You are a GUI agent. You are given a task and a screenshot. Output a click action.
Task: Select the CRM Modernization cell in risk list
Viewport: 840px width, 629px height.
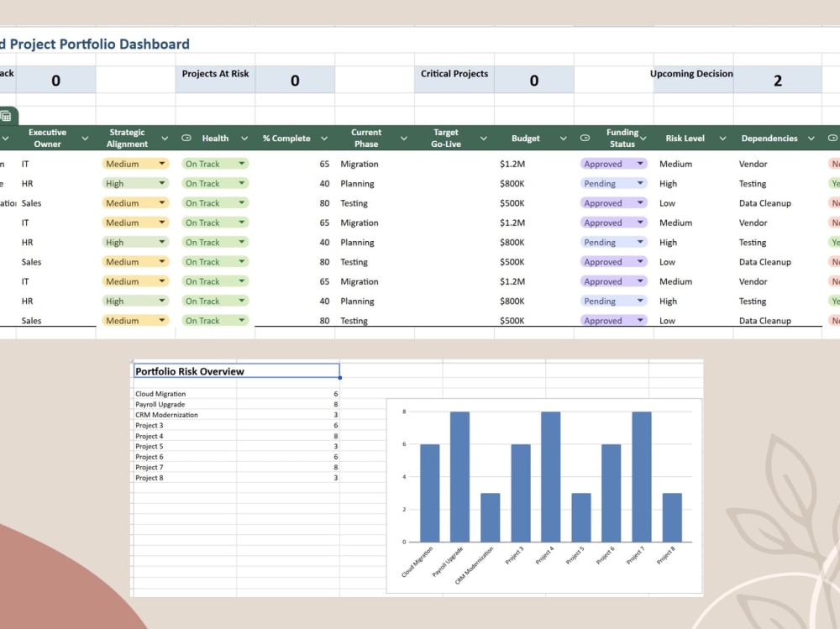(x=185, y=415)
